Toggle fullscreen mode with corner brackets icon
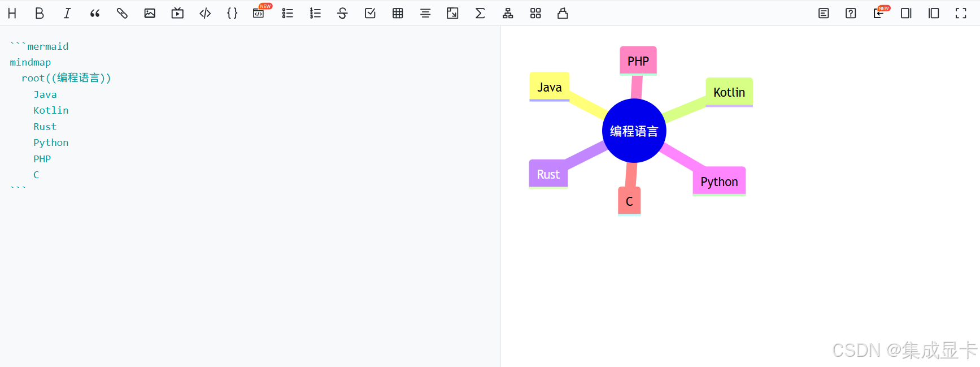Image resolution: width=980 pixels, height=367 pixels. tap(961, 13)
